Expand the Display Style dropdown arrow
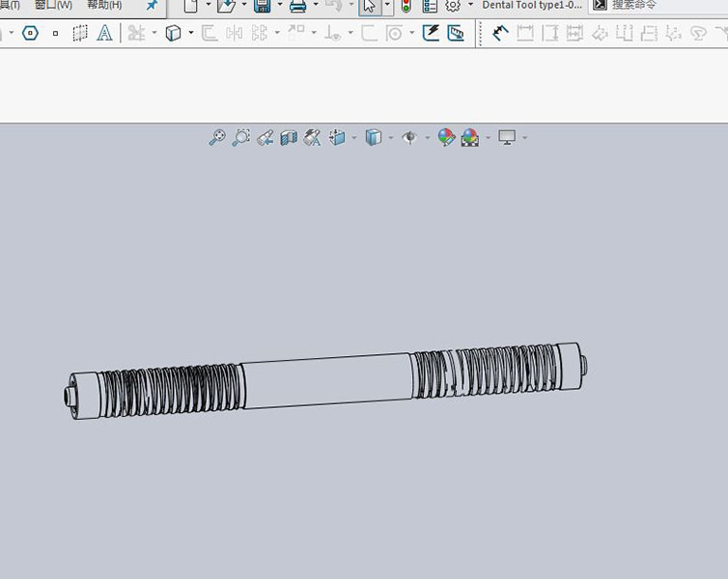This screenshot has width=728, height=579. pos(391,138)
